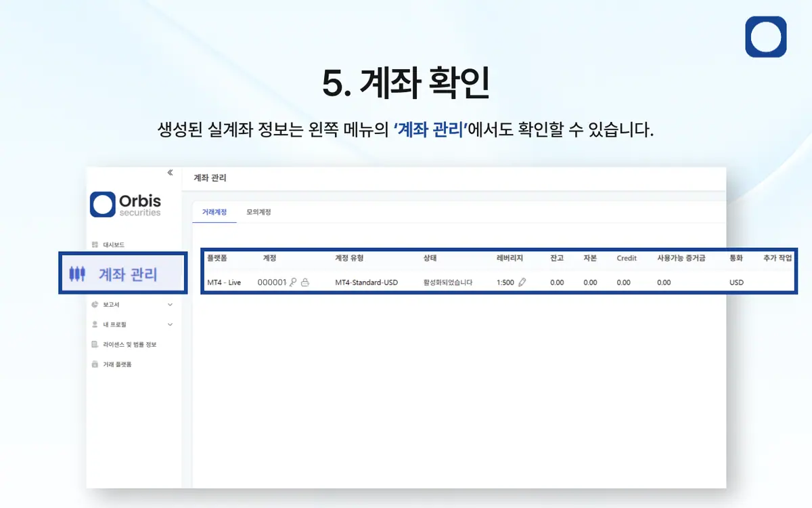Click the 보고서 pie chart icon
The height and width of the screenshot is (508, 812).
tap(95, 305)
